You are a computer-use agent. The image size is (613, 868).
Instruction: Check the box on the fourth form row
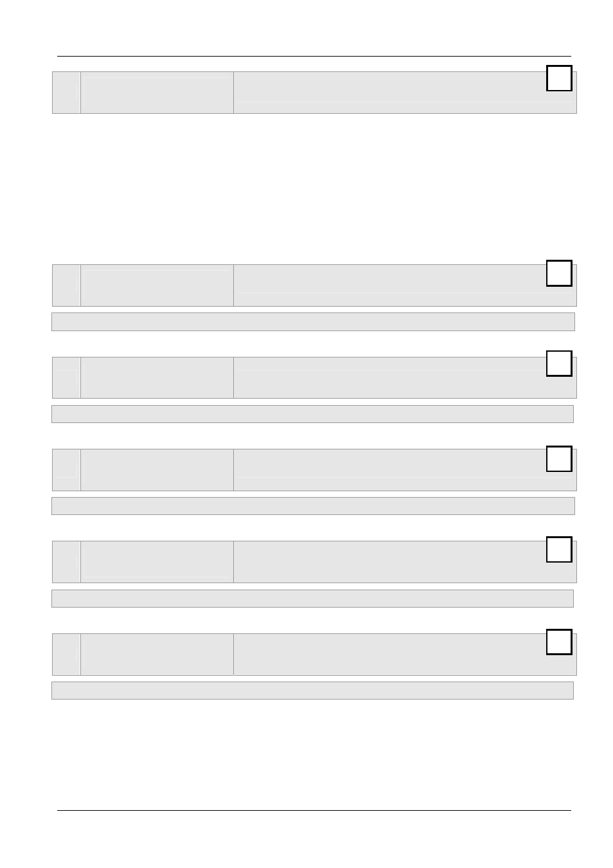coord(559,458)
